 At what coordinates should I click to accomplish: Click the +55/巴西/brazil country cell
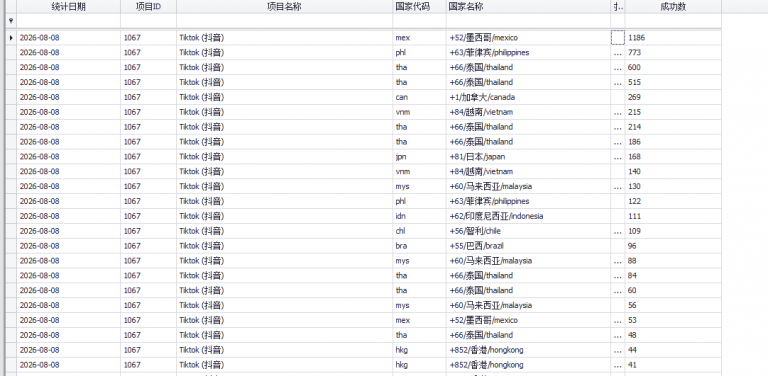(528, 246)
